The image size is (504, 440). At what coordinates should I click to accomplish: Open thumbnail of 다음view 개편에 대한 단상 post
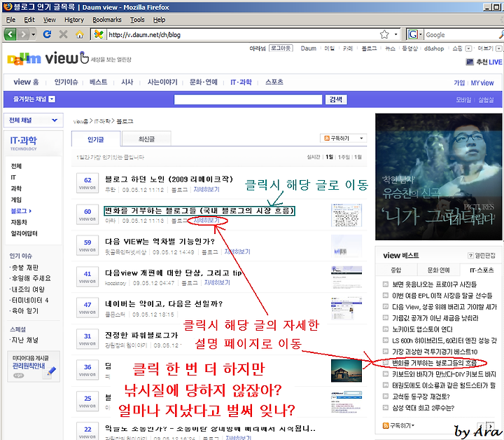pos(346,277)
